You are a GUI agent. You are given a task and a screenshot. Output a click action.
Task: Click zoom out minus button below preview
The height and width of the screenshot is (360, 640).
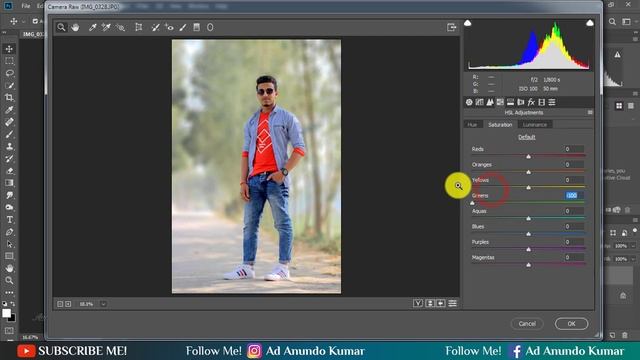pyautogui.click(x=60, y=304)
